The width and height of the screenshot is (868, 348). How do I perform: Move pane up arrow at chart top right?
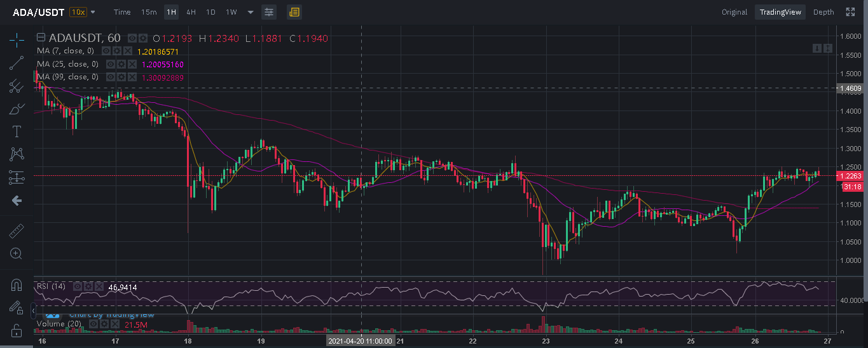828,48
